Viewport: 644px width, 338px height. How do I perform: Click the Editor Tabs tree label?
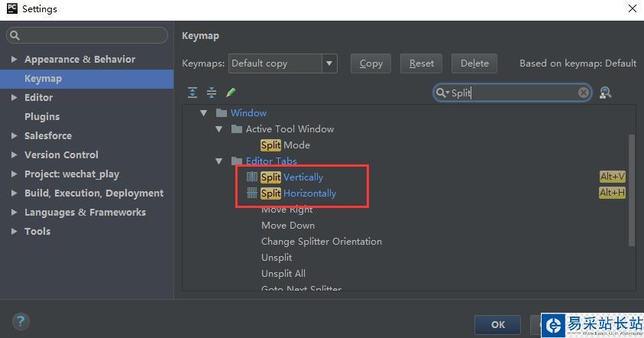(x=271, y=161)
